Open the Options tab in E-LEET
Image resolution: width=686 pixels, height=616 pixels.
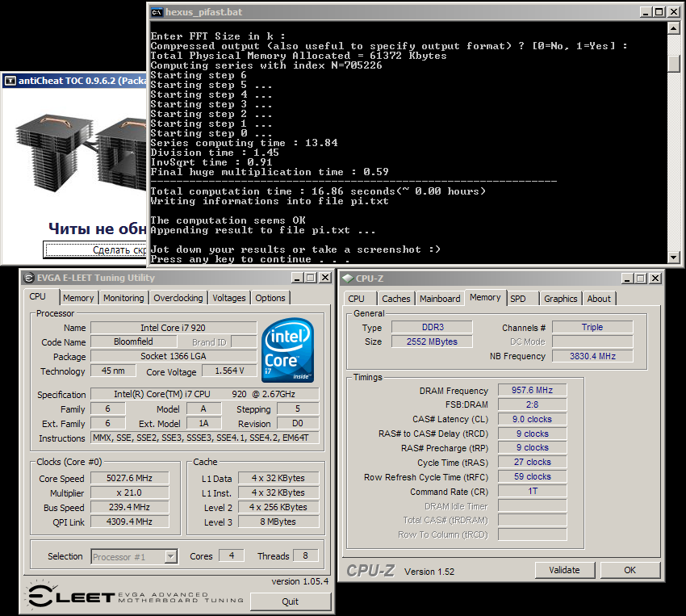point(270,298)
